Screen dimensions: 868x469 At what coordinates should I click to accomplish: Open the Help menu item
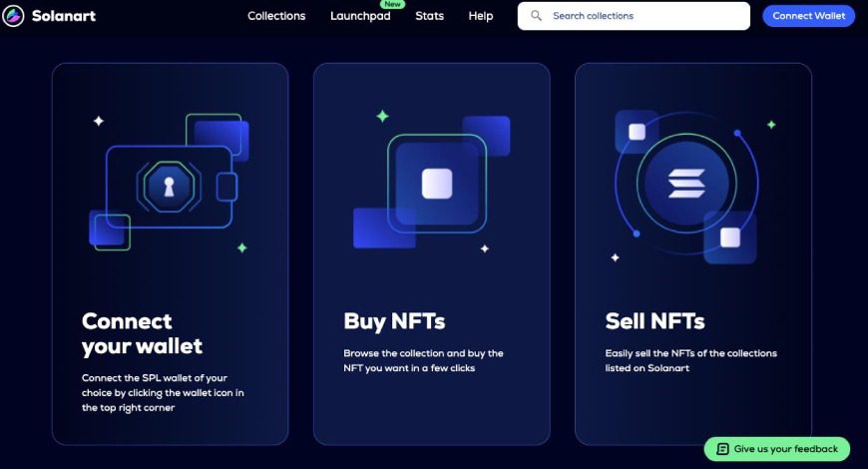point(481,16)
